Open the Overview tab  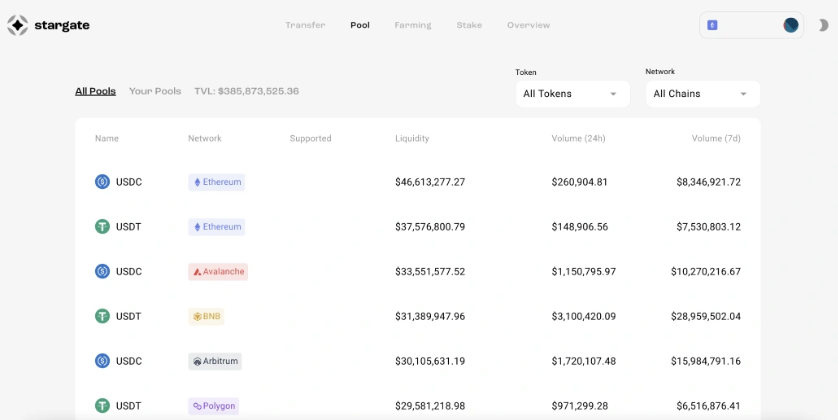click(529, 25)
